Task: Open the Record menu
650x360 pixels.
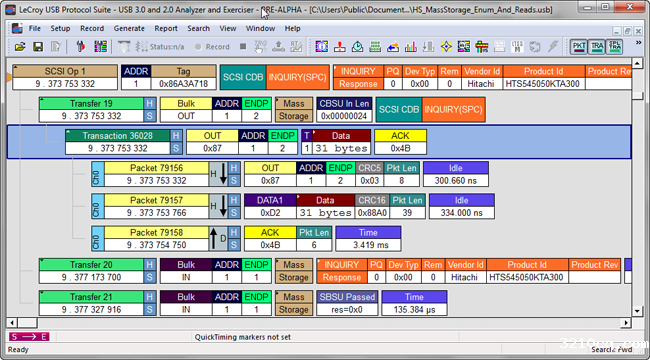Action: coord(92,29)
